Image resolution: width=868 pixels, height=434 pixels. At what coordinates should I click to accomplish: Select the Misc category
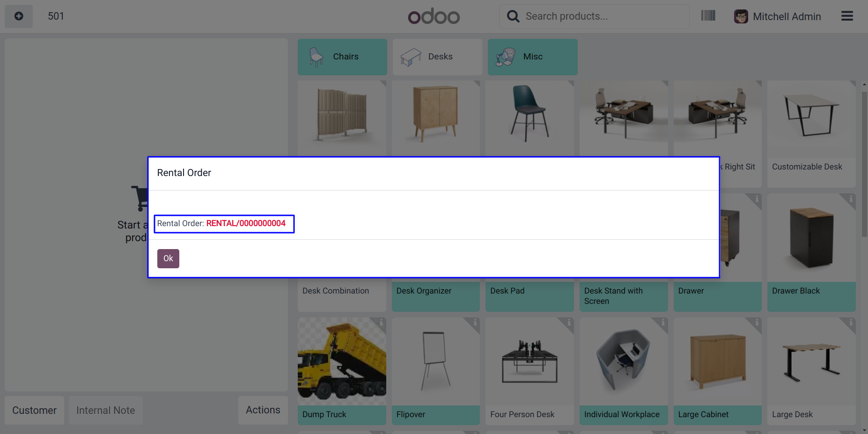(x=532, y=57)
